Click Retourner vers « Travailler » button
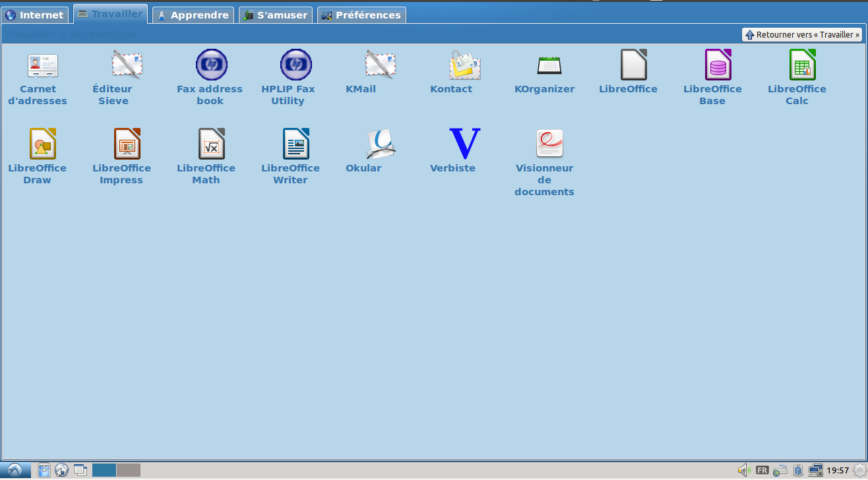Viewport: 868px width, 480px height. [x=802, y=35]
